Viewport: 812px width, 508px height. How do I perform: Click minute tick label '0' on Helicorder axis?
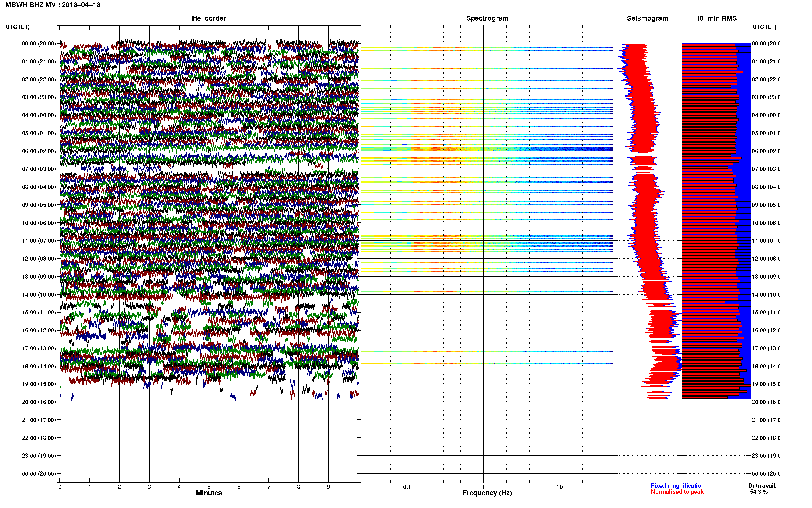tap(60, 487)
